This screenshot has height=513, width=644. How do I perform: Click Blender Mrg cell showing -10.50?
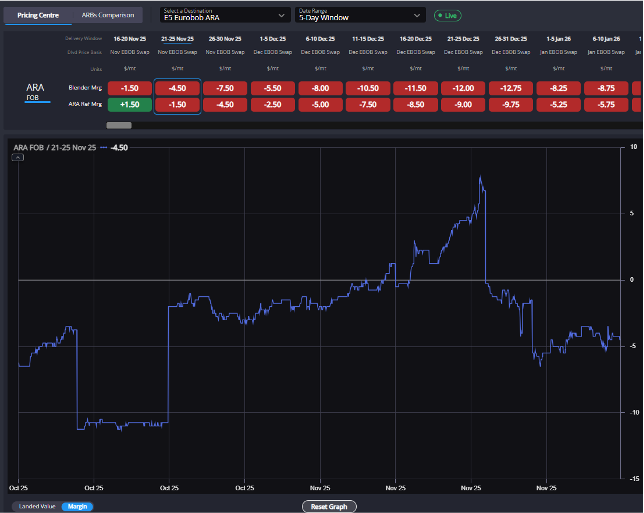point(368,88)
